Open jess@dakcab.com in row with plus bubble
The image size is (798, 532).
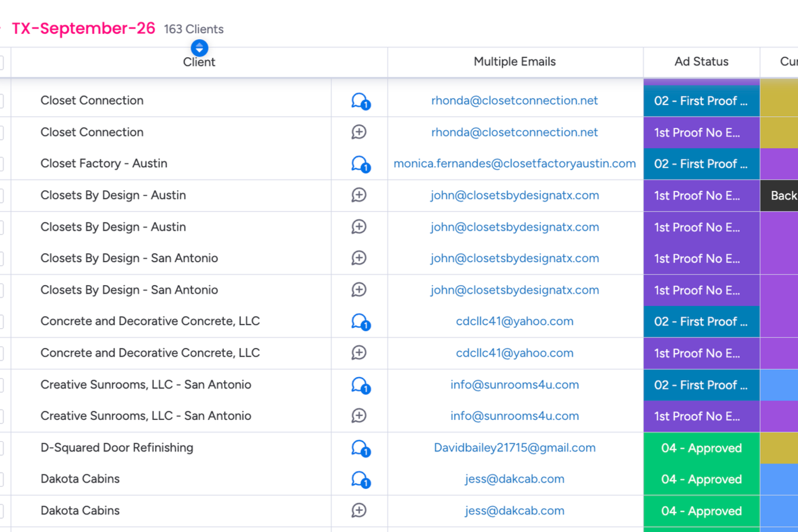click(x=515, y=511)
